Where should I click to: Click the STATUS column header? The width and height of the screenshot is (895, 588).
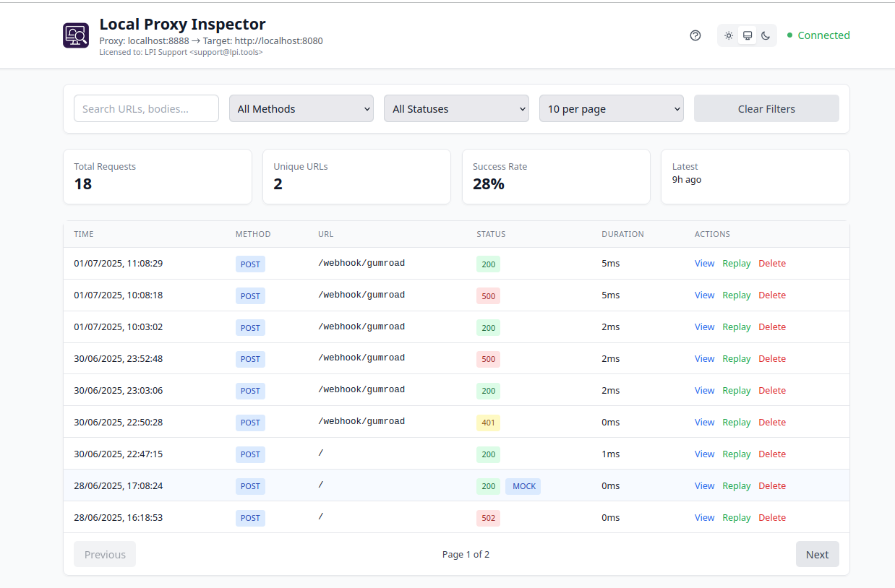point(491,234)
